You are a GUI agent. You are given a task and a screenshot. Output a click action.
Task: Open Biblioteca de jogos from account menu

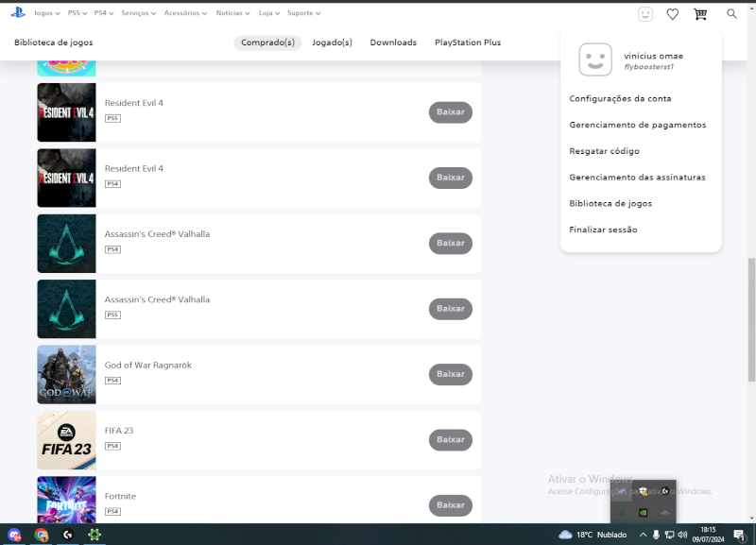point(610,203)
